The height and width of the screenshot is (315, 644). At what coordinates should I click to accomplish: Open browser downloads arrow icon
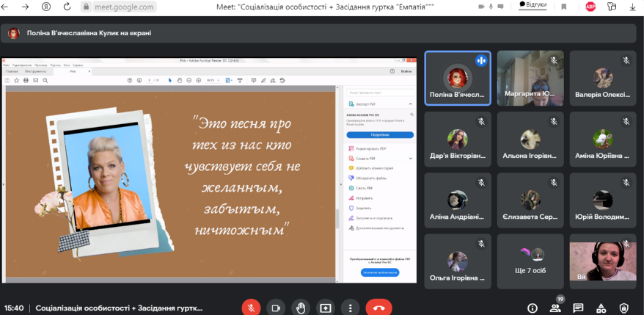tap(629, 7)
